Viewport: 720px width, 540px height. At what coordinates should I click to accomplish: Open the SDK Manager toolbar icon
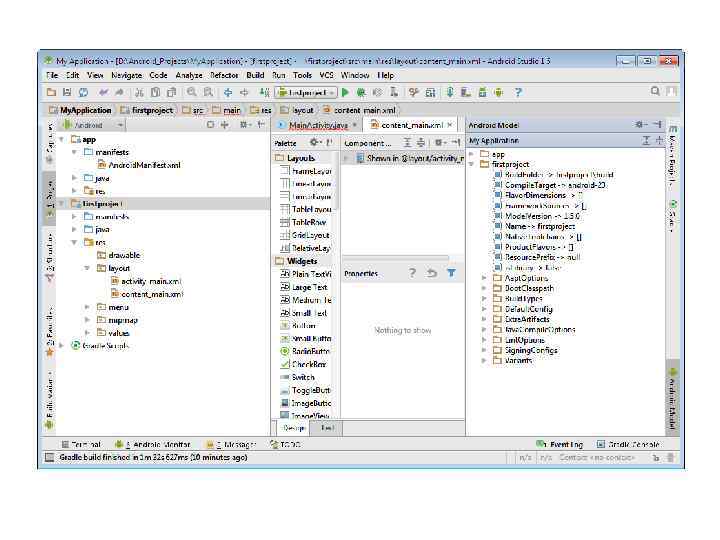point(482,93)
